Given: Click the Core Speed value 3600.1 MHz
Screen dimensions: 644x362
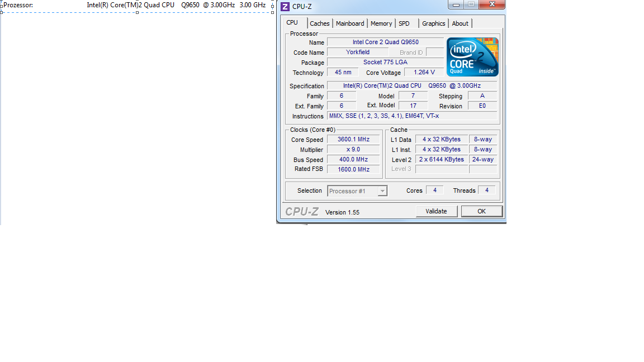Looking at the screenshot, I should [353, 140].
